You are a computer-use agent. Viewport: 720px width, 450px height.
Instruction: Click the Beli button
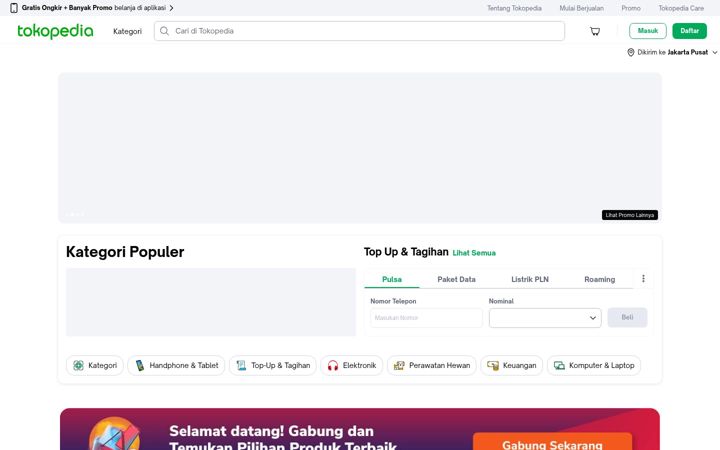[x=627, y=317]
